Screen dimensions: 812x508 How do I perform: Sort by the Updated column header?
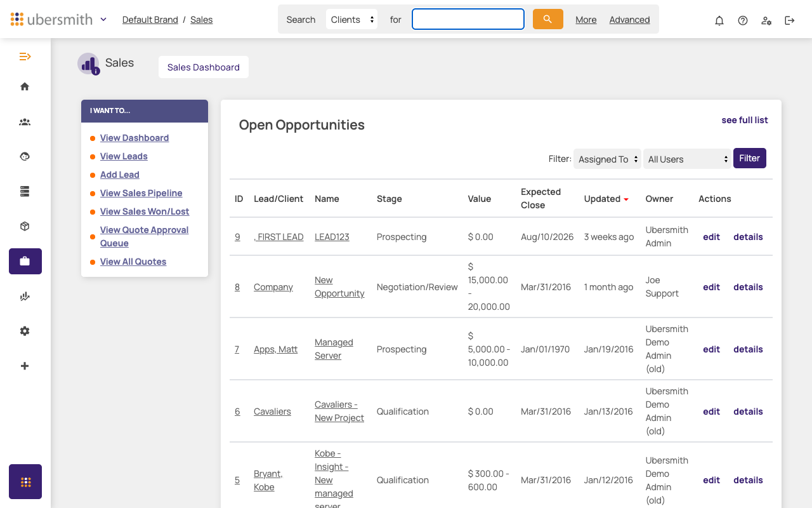(606, 199)
